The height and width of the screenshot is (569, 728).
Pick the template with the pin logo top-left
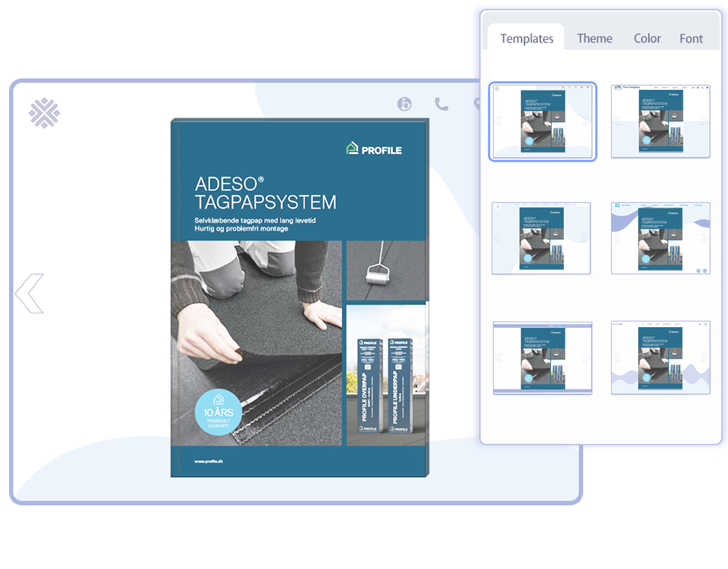[541, 238]
